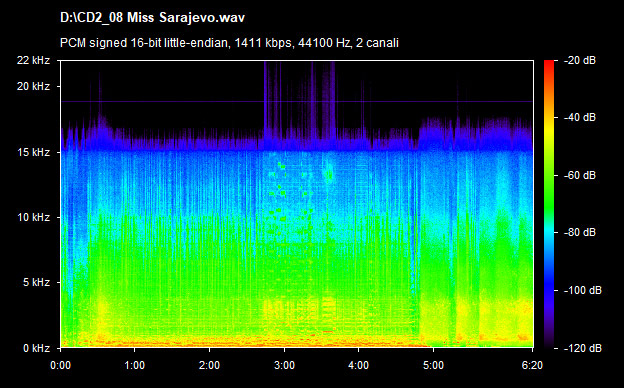The width and height of the screenshot is (624, 388).
Task: Click the -60 dB scale label
Action: point(579,175)
